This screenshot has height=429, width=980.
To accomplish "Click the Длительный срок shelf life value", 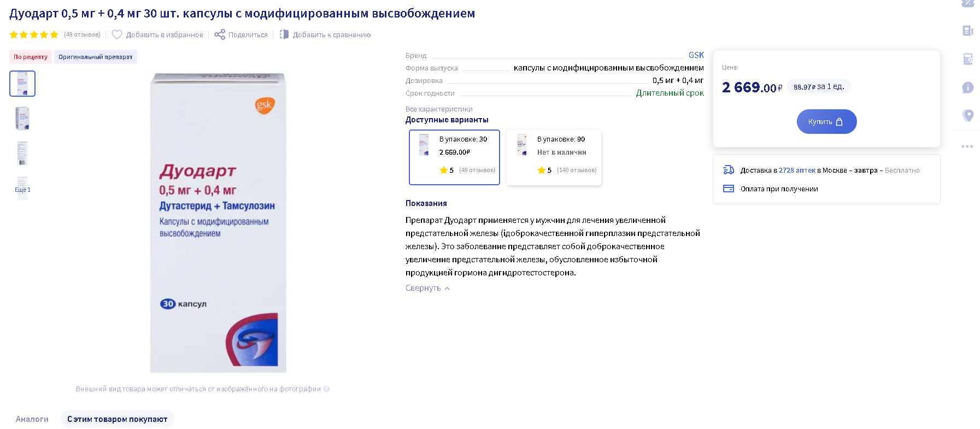I will 670,93.
